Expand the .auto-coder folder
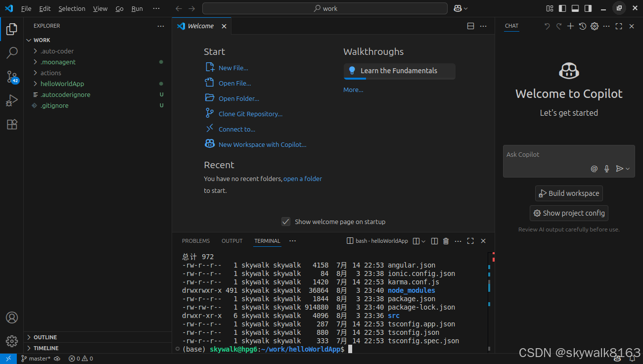 [x=98, y=51]
